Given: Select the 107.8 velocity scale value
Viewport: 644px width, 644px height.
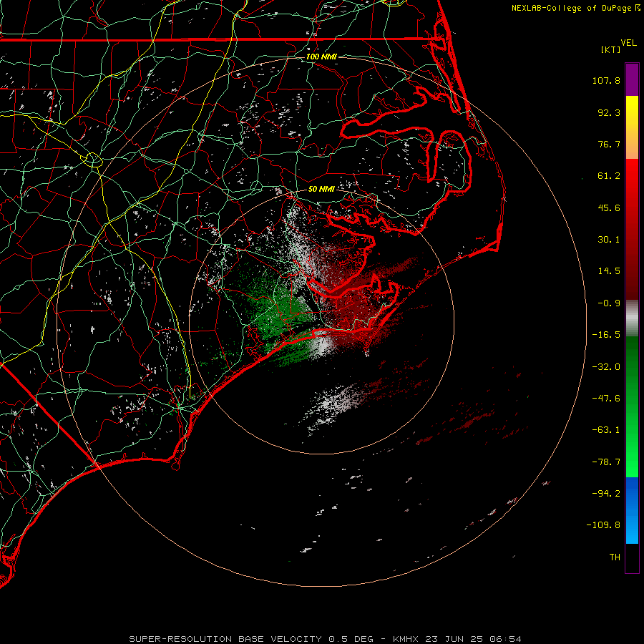Looking at the screenshot, I should 606,80.
